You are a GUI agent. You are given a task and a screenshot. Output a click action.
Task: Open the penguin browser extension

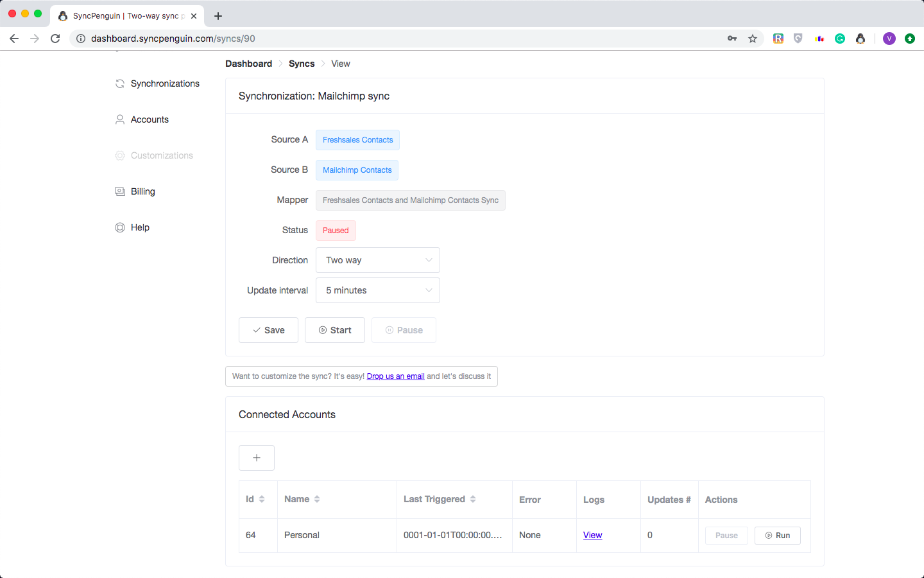(x=860, y=39)
